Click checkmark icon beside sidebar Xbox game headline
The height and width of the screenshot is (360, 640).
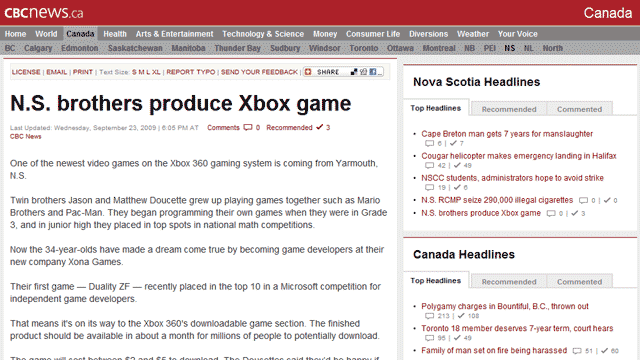click(x=575, y=213)
